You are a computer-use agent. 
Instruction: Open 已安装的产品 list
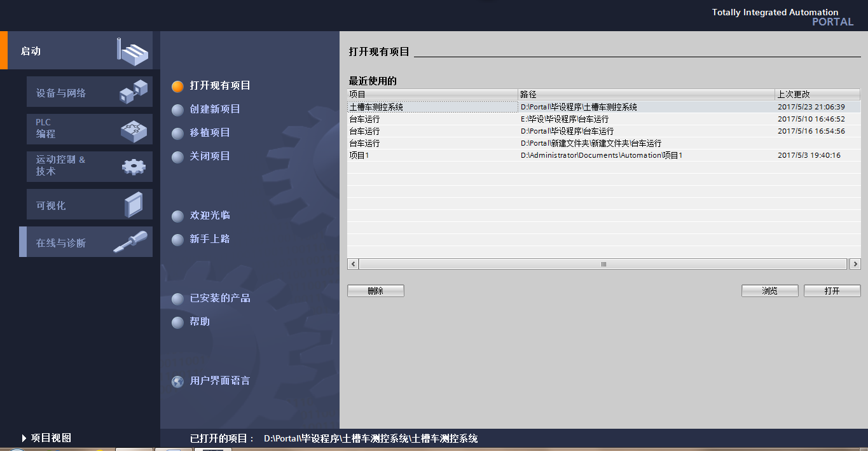pyautogui.click(x=220, y=298)
